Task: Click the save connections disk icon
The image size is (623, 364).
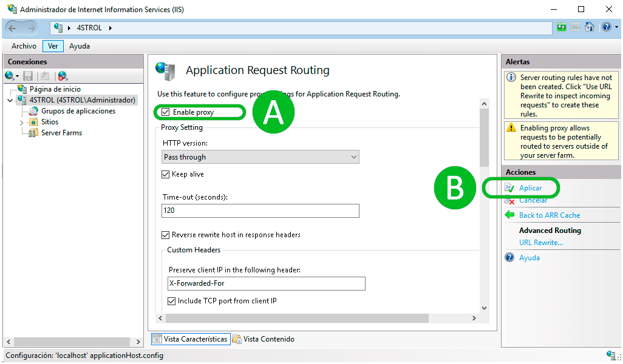Action: (28, 75)
